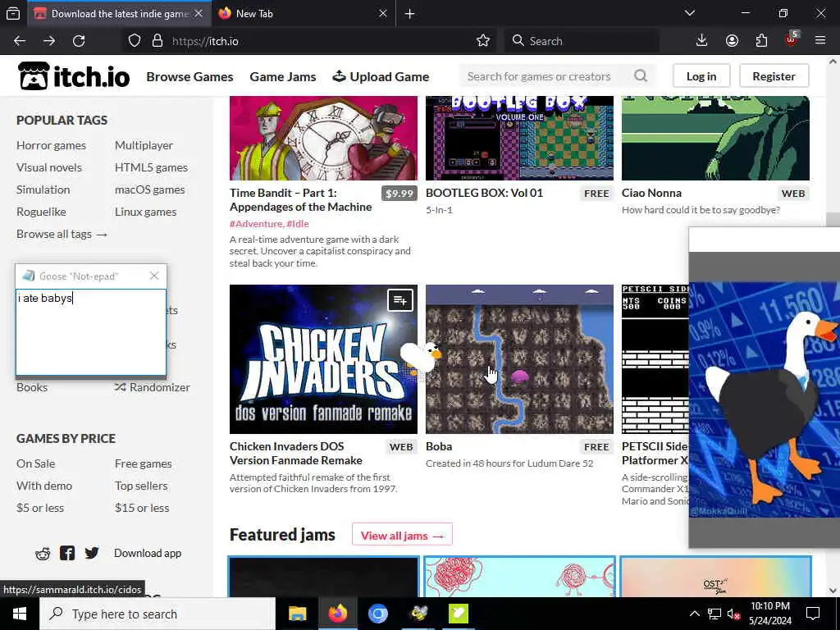Screen dimensions: 840x630
Task: Reload the current page
Action: click(79, 41)
